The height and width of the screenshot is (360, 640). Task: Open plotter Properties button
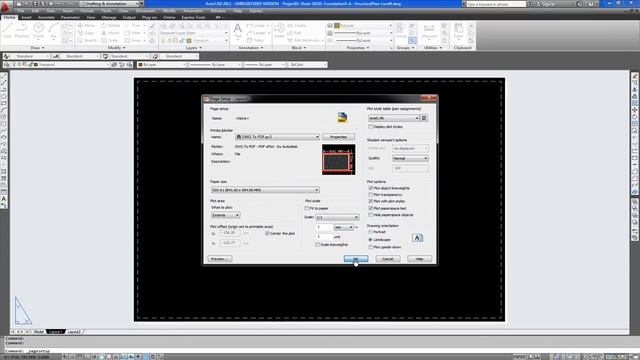pyautogui.click(x=338, y=137)
